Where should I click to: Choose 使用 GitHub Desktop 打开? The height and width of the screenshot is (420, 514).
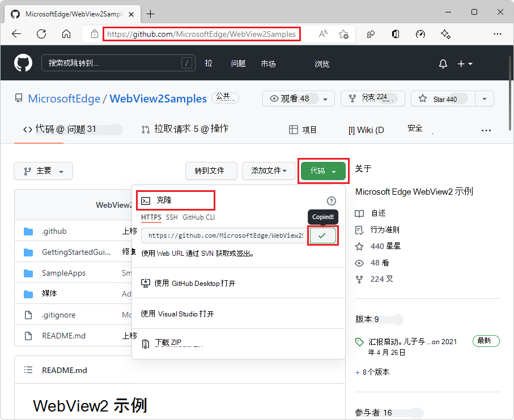coord(239,283)
